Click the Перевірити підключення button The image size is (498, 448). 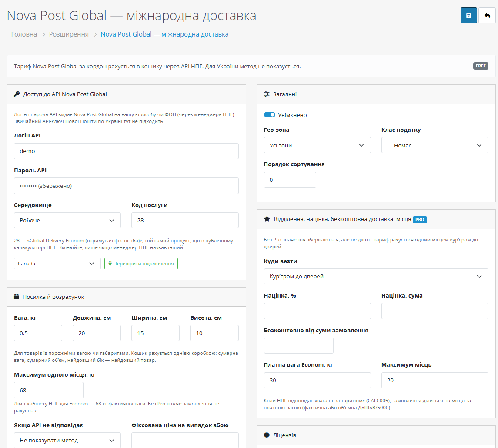[x=141, y=264]
